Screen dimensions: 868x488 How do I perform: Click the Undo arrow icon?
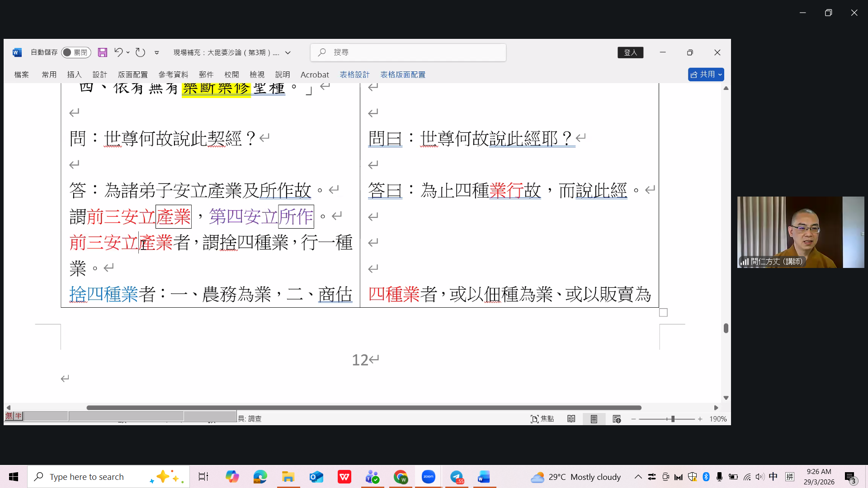point(118,52)
